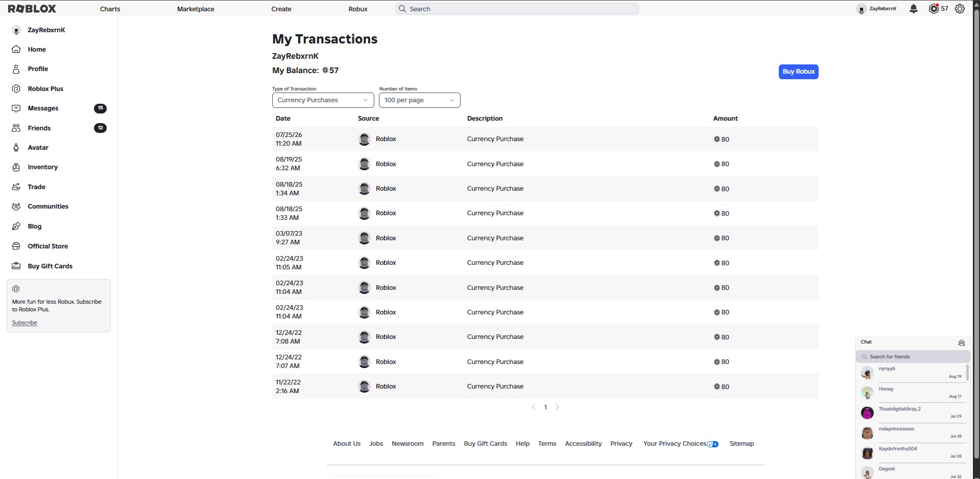
Task: Click Roblox source in 11/22/22 row
Action: (x=386, y=386)
